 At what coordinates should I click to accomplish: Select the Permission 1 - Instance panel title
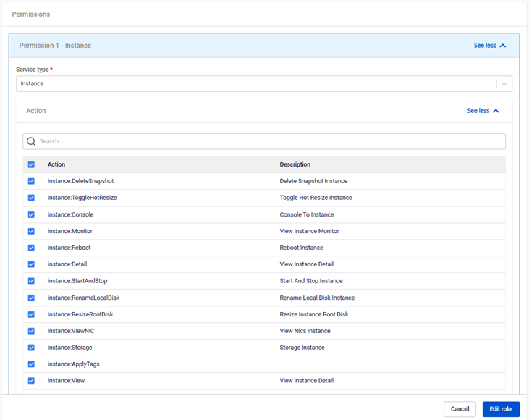(55, 46)
